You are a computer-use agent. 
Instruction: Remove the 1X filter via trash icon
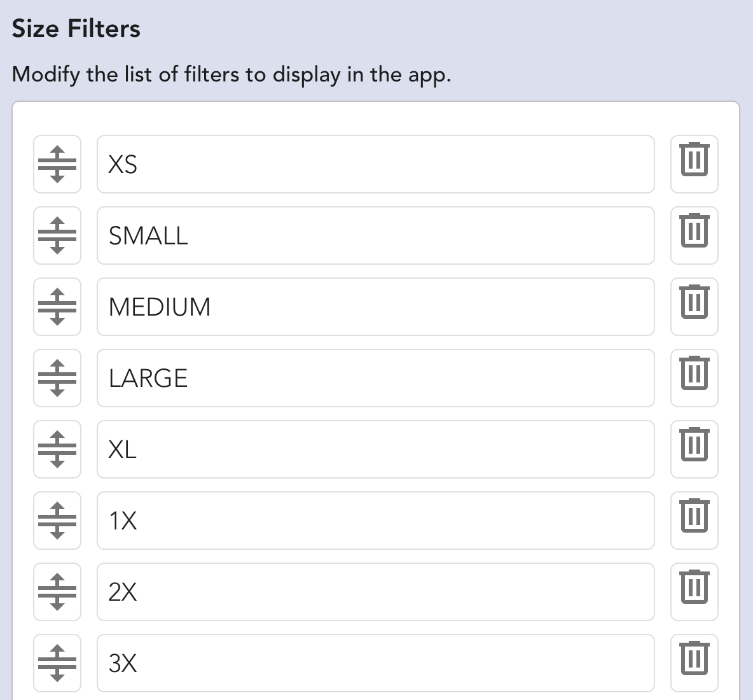click(694, 521)
